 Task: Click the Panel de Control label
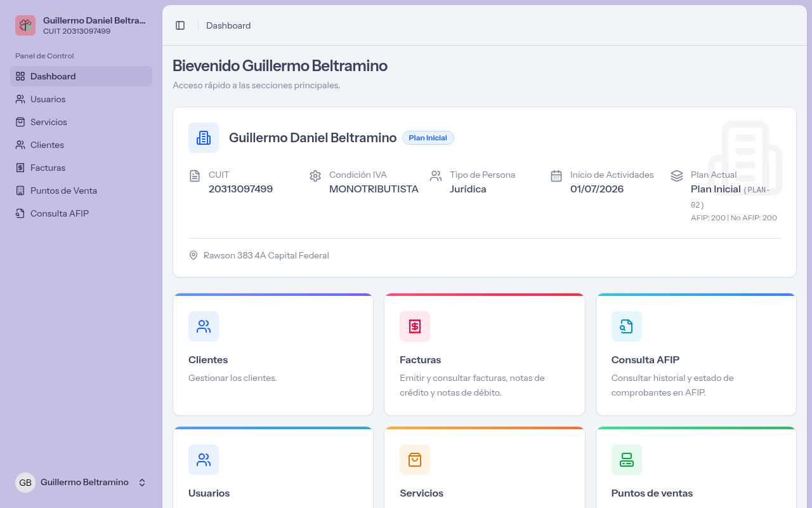pos(44,56)
